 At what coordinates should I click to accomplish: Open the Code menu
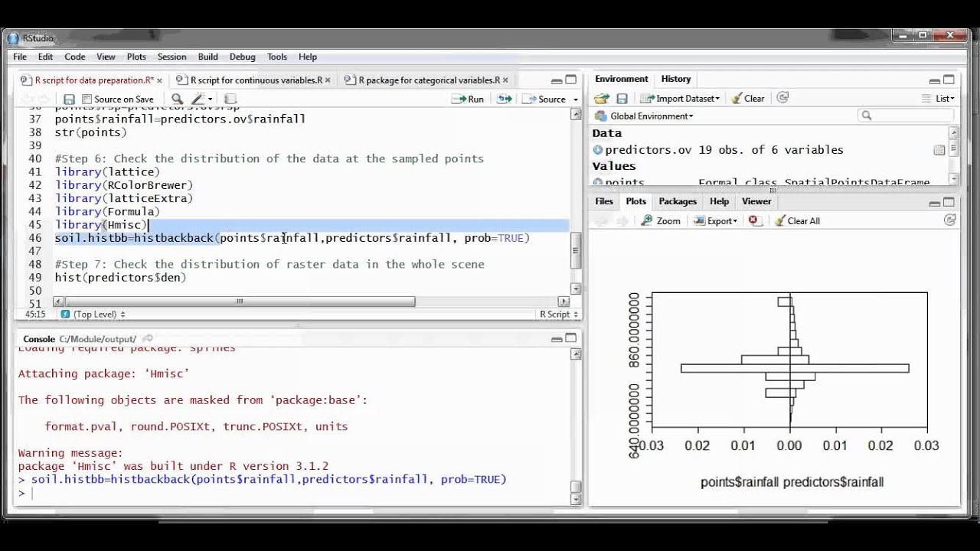[75, 57]
